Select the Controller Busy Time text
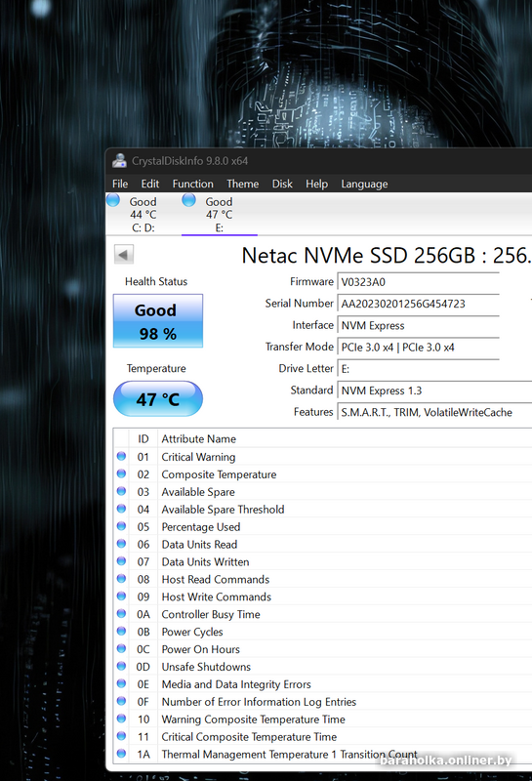 211,614
